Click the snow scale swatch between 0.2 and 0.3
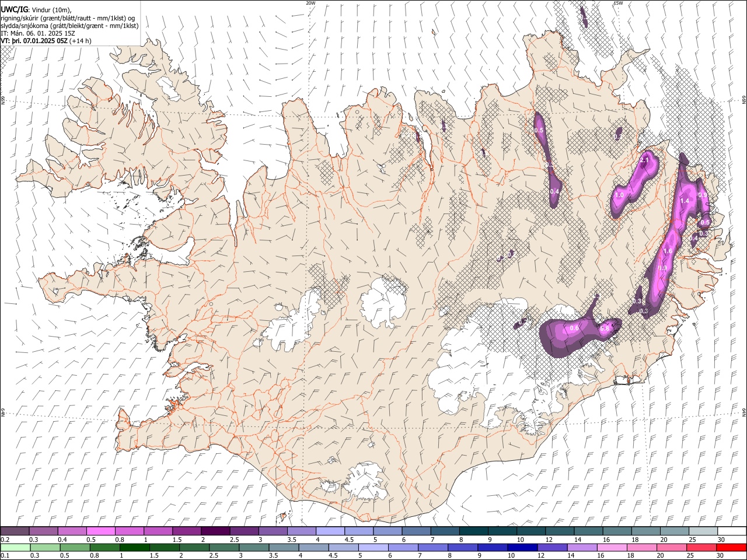 coord(15,531)
